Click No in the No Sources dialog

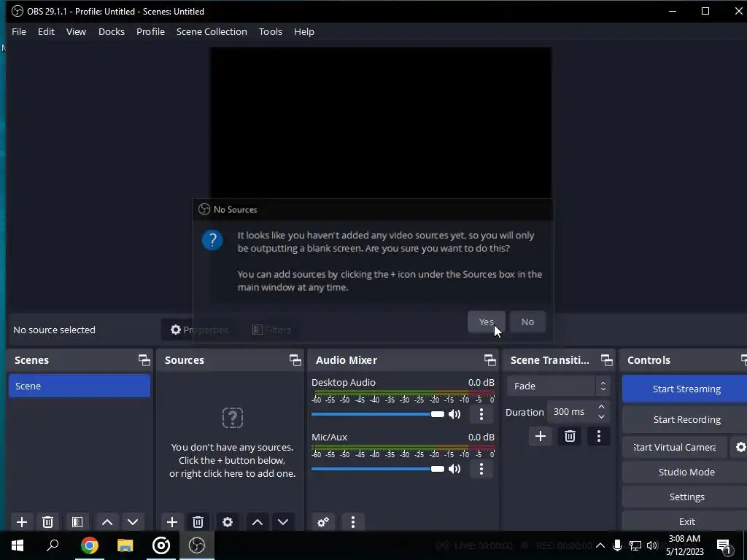click(527, 322)
